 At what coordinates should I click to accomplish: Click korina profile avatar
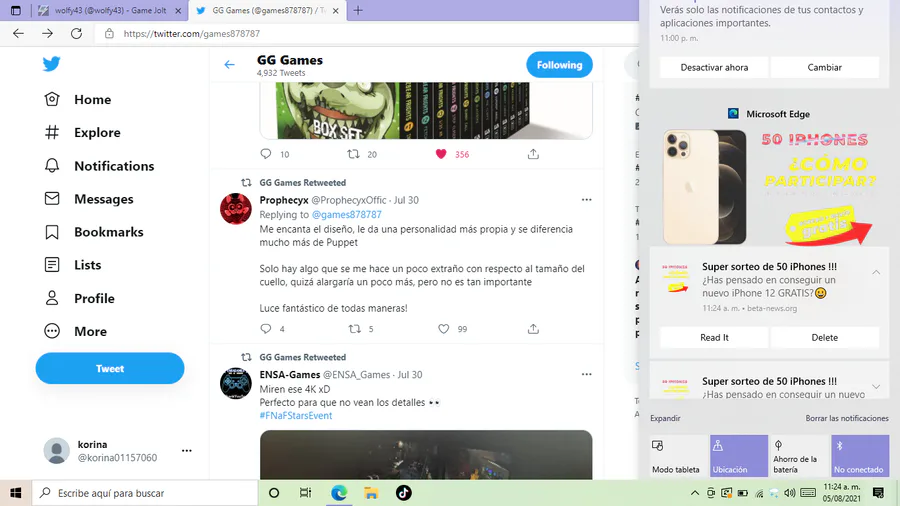click(57, 451)
